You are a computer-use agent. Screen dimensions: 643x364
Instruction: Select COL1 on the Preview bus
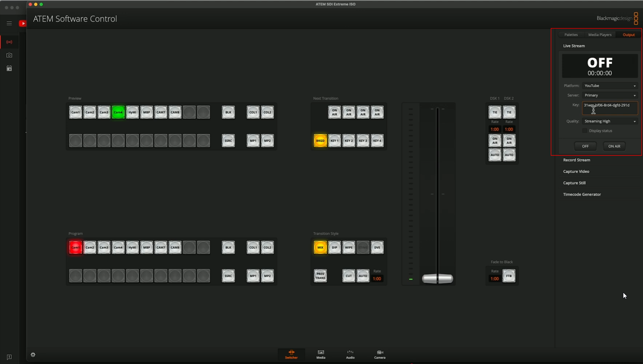(253, 112)
